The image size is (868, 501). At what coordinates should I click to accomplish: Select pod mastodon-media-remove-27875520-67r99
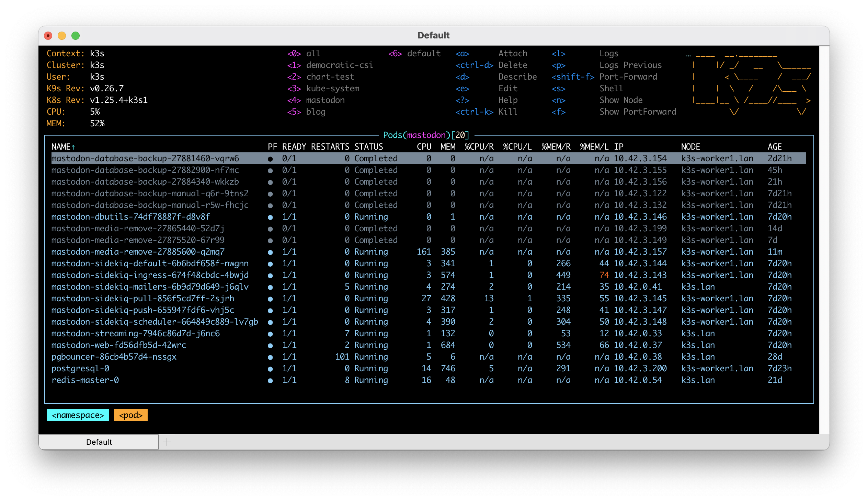pos(428,240)
